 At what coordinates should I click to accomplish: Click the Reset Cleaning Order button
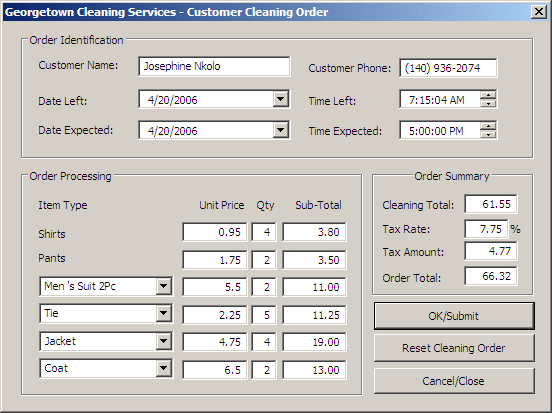454,348
